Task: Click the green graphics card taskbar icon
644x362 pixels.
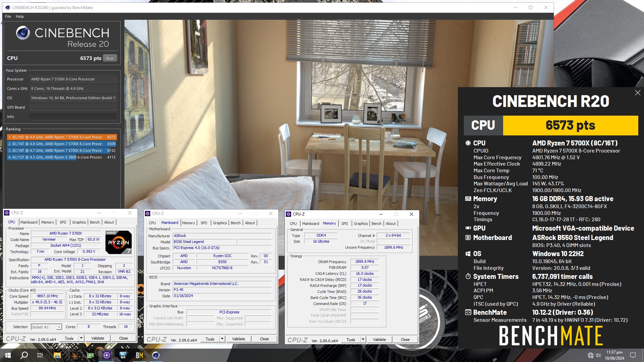Action: click(x=90, y=355)
